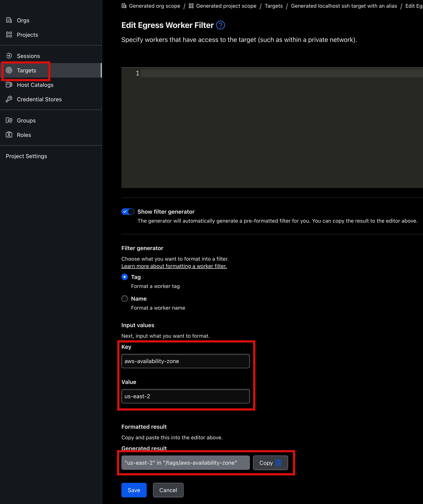Click the Targets bullseye icon in sidebar
Viewport: 423px width, 504px height.
tap(9, 70)
